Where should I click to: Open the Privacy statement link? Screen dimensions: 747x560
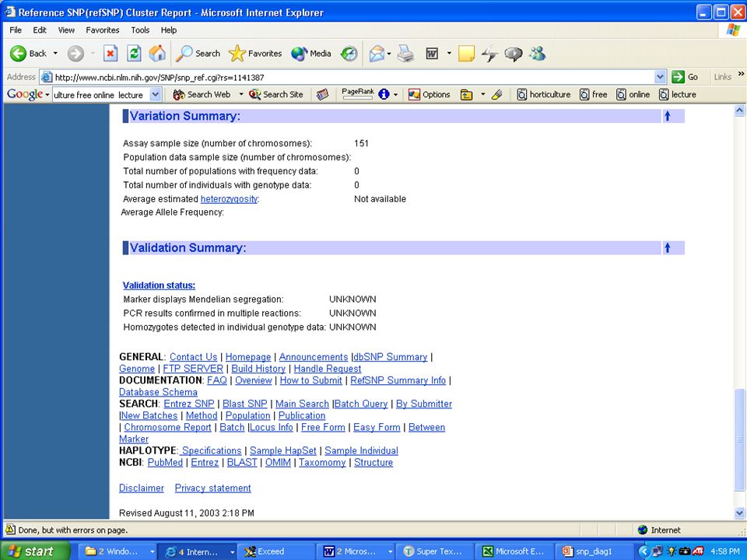[x=213, y=488]
